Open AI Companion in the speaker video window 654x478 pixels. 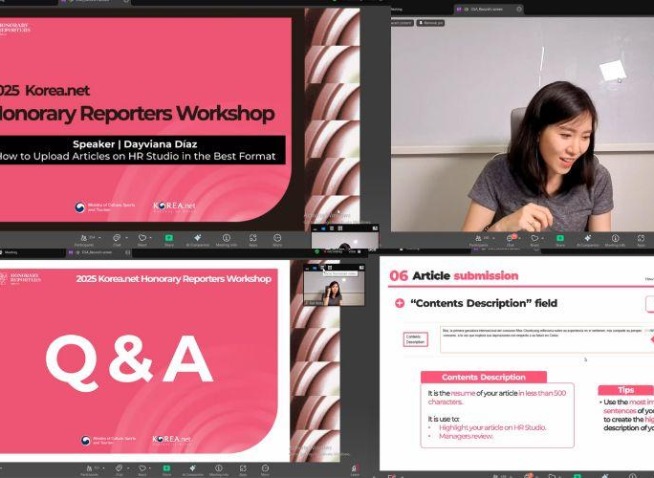[x=588, y=240]
